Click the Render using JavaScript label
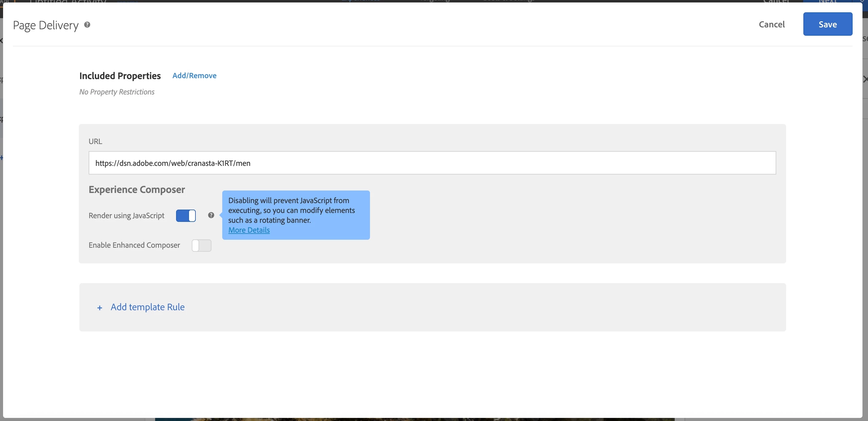Image resolution: width=868 pixels, height=421 pixels. tap(127, 215)
